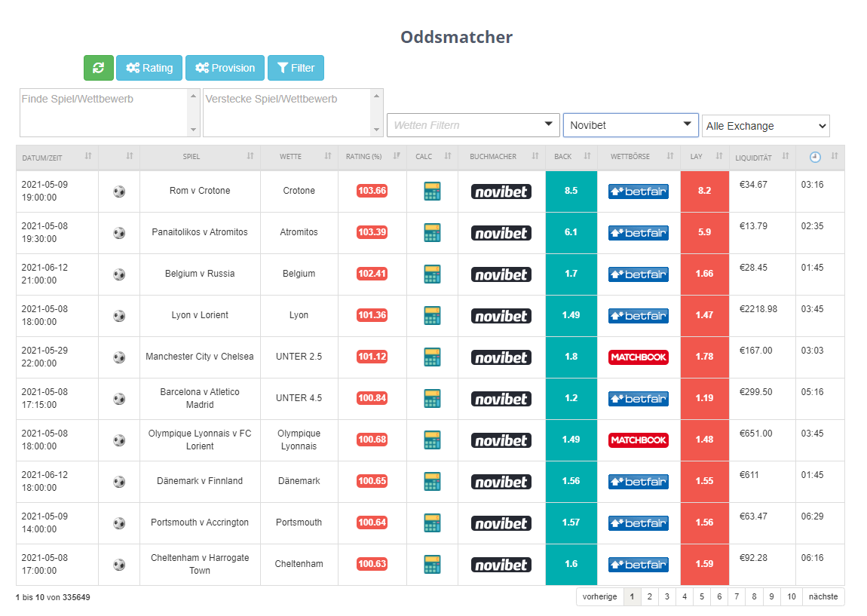The image size is (867, 616).
Task: Open calculator for Belgium v Russia row
Action: [x=432, y=274]
